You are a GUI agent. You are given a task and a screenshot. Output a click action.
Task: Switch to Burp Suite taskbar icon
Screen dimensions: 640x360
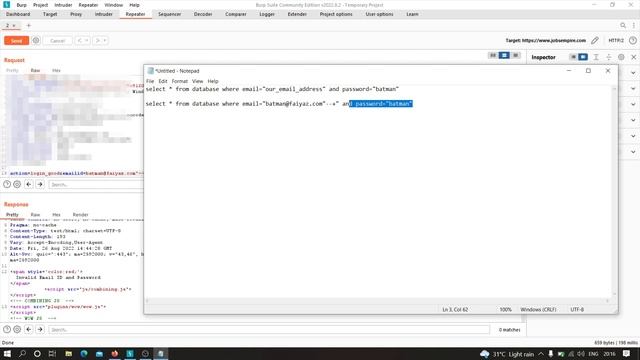click(x=130, y=354)
